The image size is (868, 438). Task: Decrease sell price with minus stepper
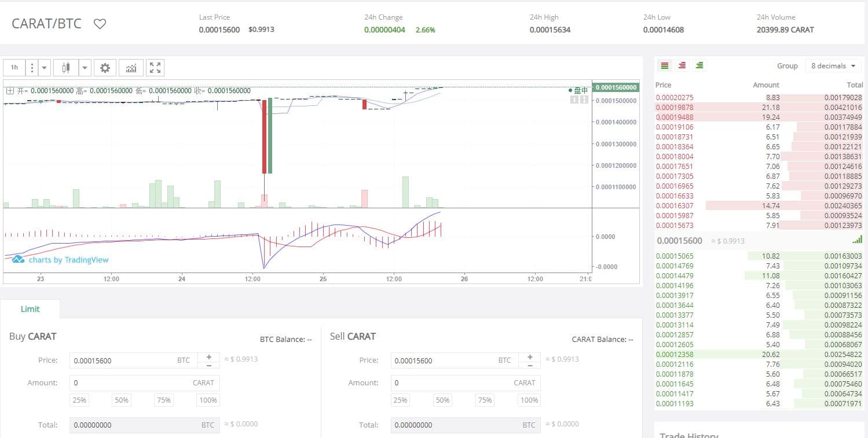[x=530, y=365]
